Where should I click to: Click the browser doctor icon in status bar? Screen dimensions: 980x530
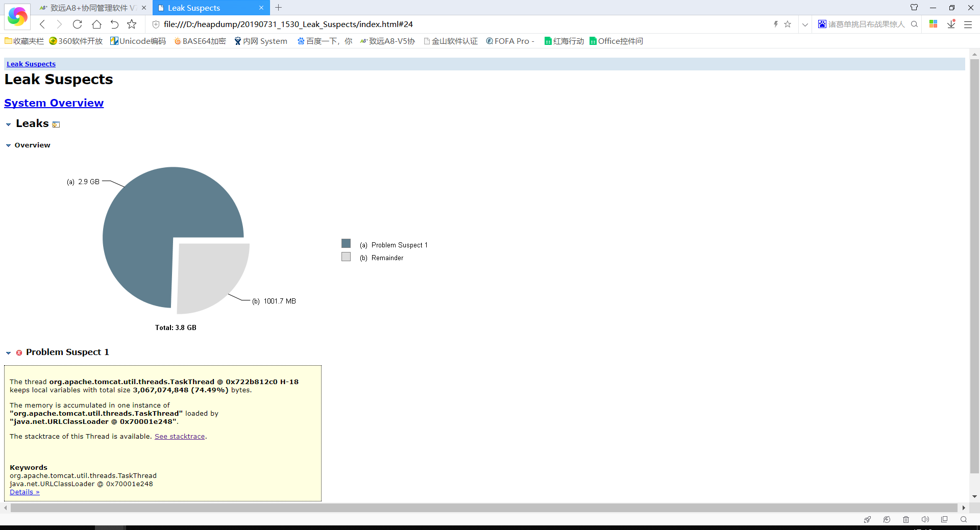887,519
